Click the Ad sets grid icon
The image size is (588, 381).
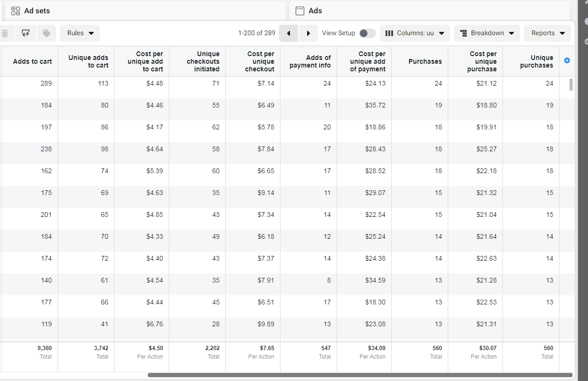click(15, 10)
